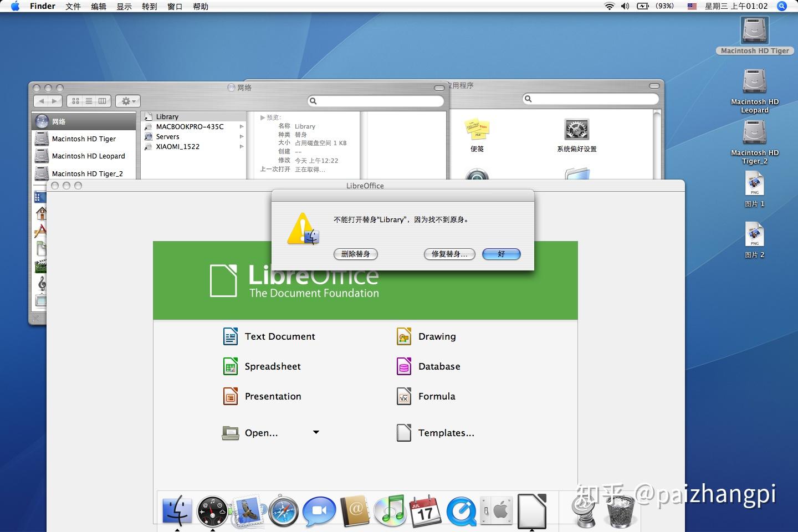The image size is (798, 532).
Task: Collapse the 预览 disclosure triangle
Action: tap(263, 117)
